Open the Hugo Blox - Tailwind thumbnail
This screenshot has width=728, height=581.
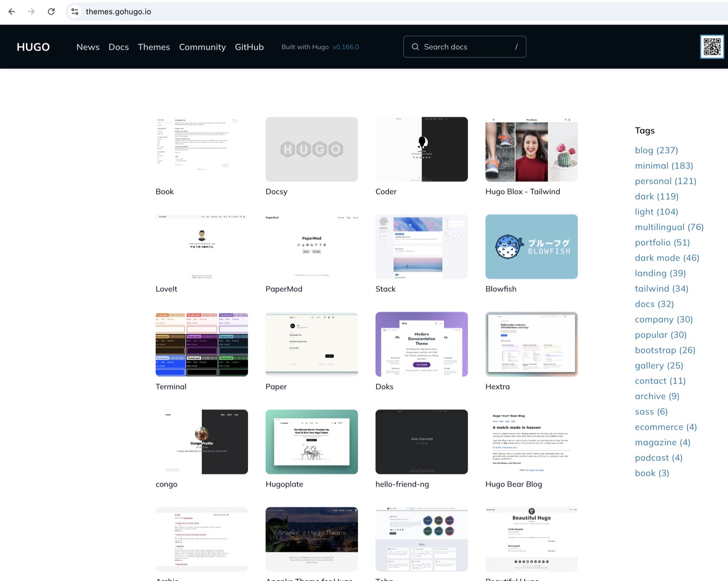531,149
